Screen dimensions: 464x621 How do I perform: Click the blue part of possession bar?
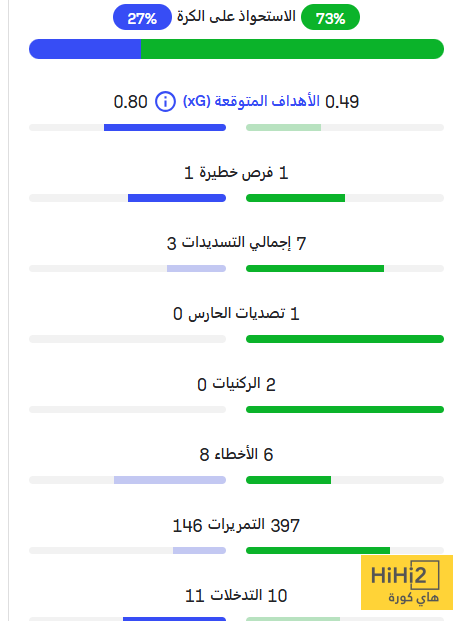tap(85, 49)
